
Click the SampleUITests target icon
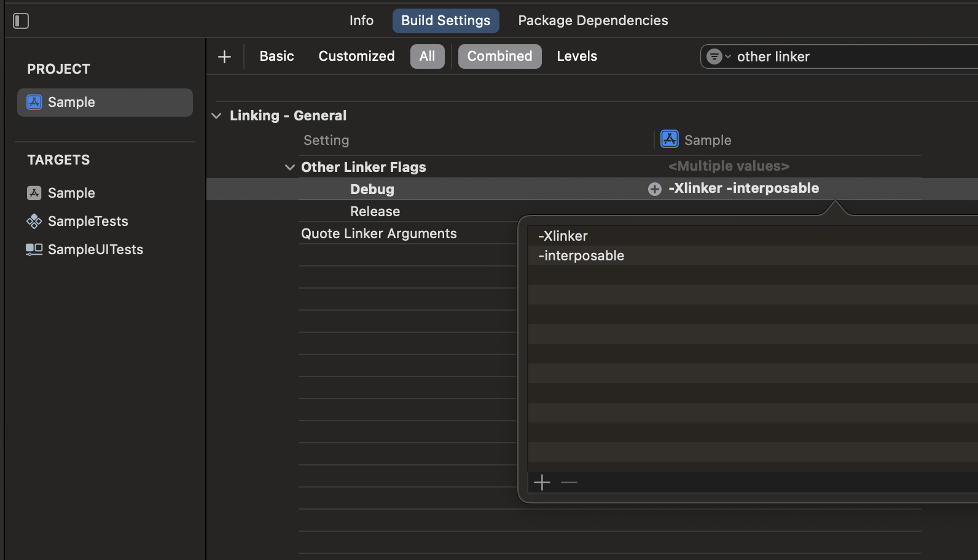(x=34, y=249)
